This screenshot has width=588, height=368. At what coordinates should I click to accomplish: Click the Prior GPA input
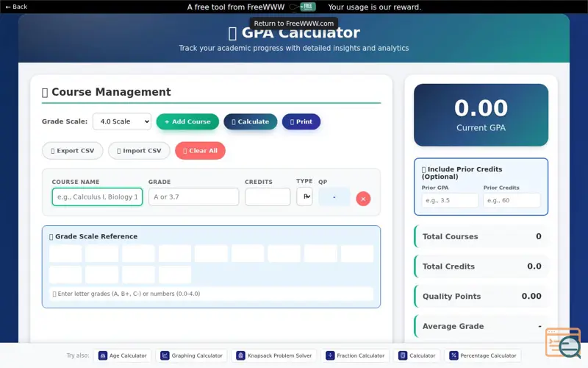point(450,200)
